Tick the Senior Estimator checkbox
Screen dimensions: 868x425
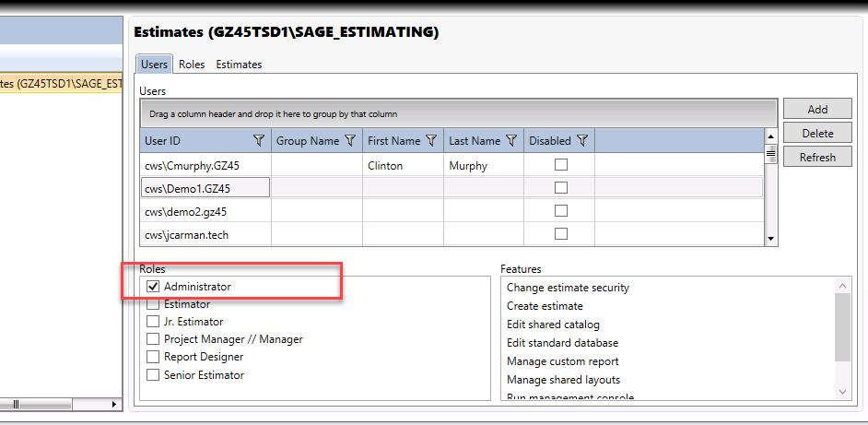153,374
